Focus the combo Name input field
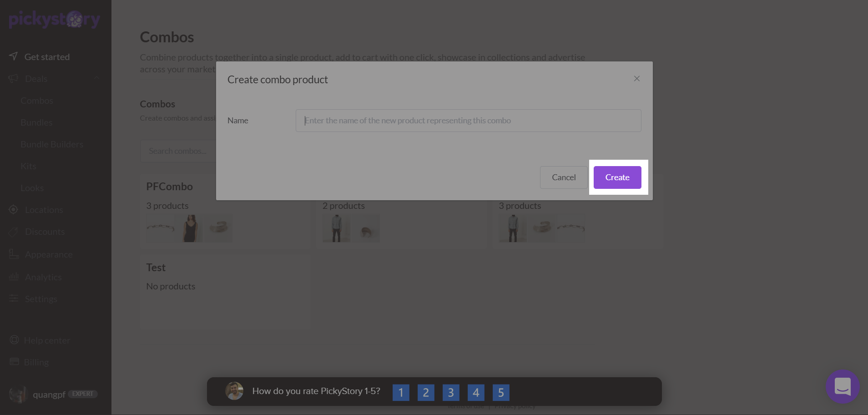Viewport: 868px width, 415px height. [469, 121]
